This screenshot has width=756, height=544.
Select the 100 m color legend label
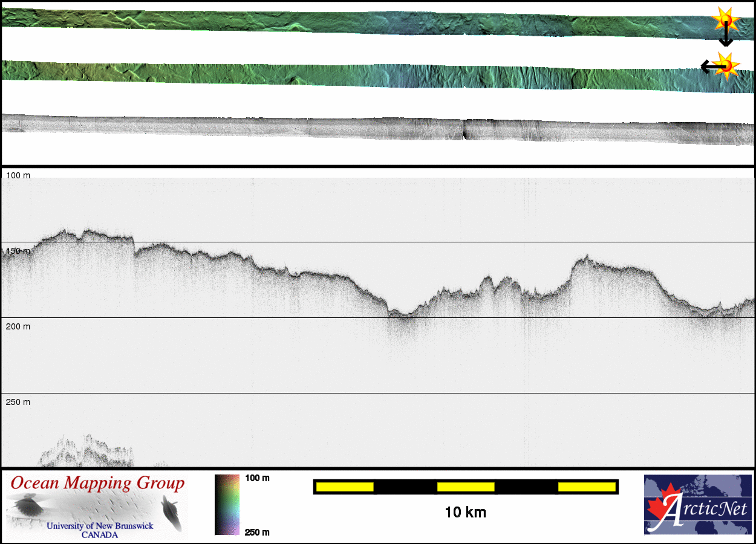[x=257, y=478]
